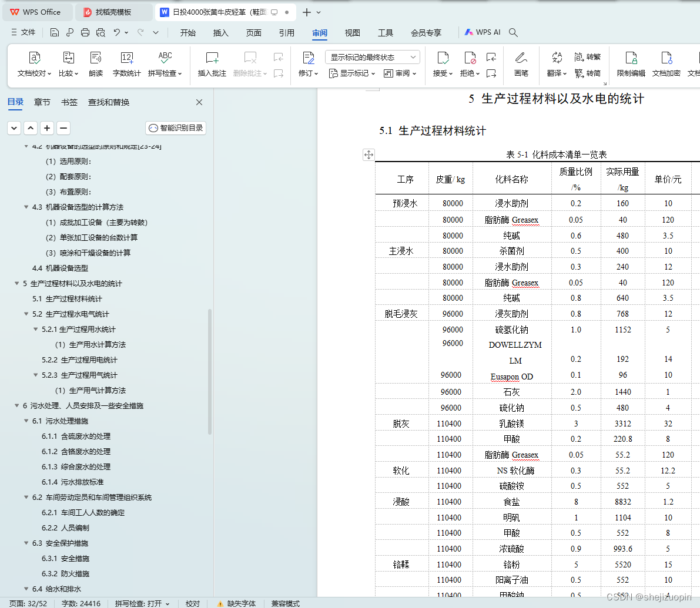
Task: Click the output as PDF icon
Action: click(x=69, y=32)
